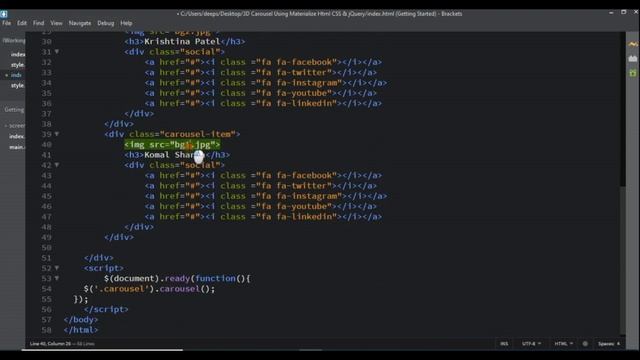640x360 pixels.
Task: Select the active index file marked with dot
Action: pos(16,75)
